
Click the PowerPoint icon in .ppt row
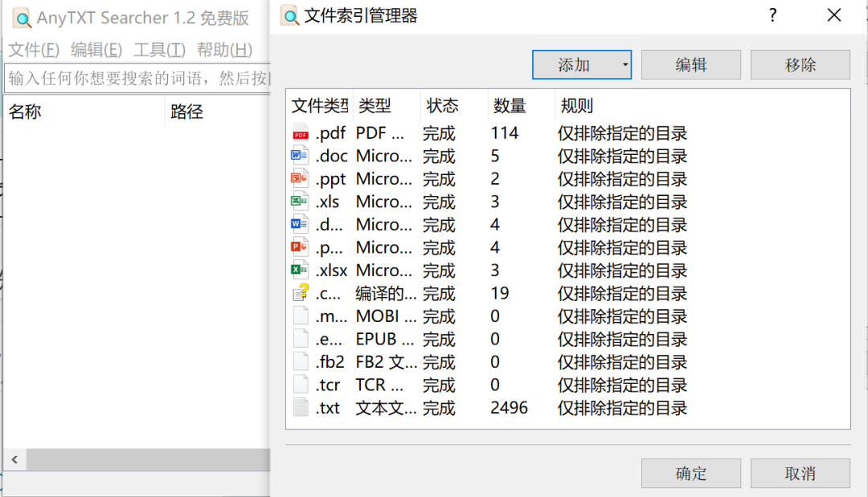tap(300, 178)
